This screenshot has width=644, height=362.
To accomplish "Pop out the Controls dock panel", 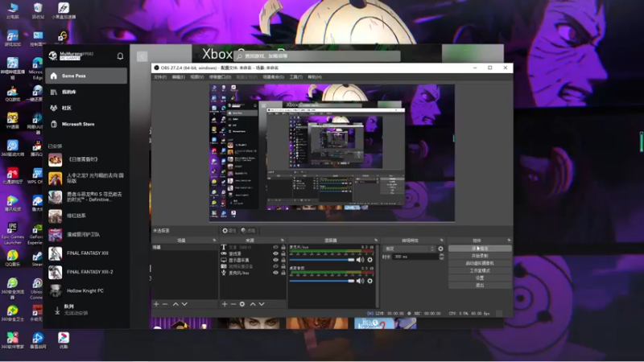I will tap(509, 240).
